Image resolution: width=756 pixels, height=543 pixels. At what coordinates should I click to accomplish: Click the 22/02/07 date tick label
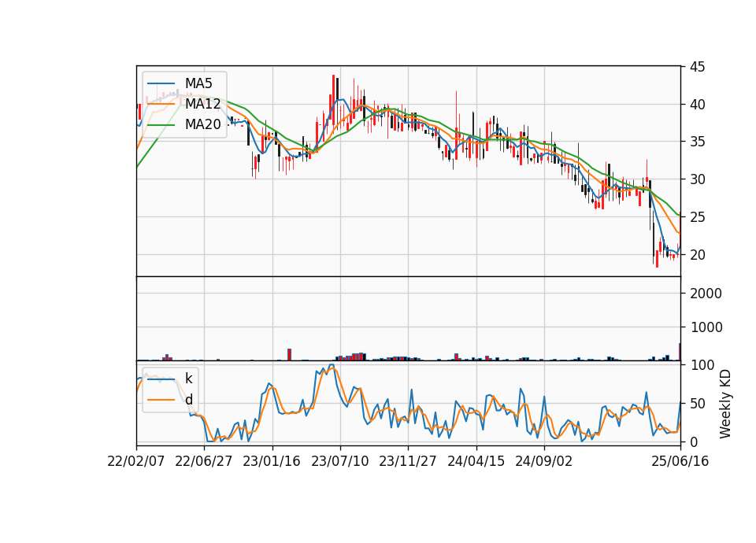click(x=136, y=461)
